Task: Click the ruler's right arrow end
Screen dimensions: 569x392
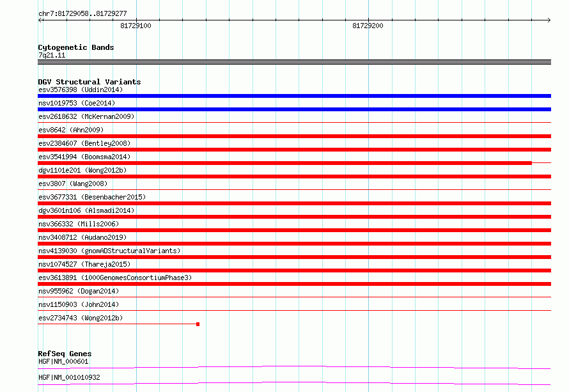Action: [x=549, y=20]
